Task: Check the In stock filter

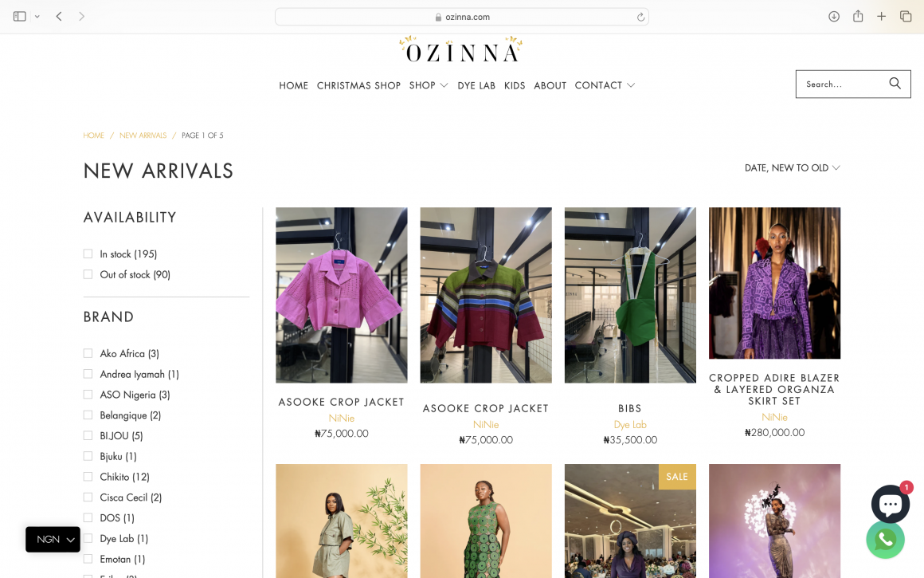Action: [x=88, y=254]
